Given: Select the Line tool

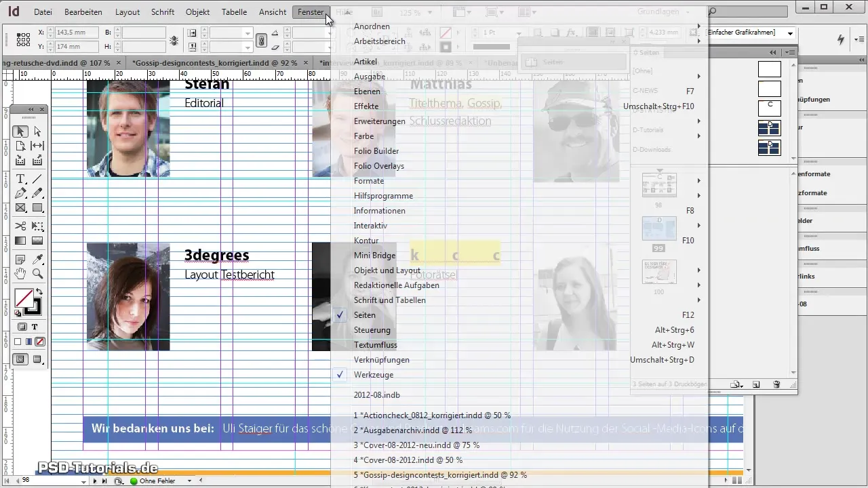Looking at the screenshot, I should click(x=37, y=179).
